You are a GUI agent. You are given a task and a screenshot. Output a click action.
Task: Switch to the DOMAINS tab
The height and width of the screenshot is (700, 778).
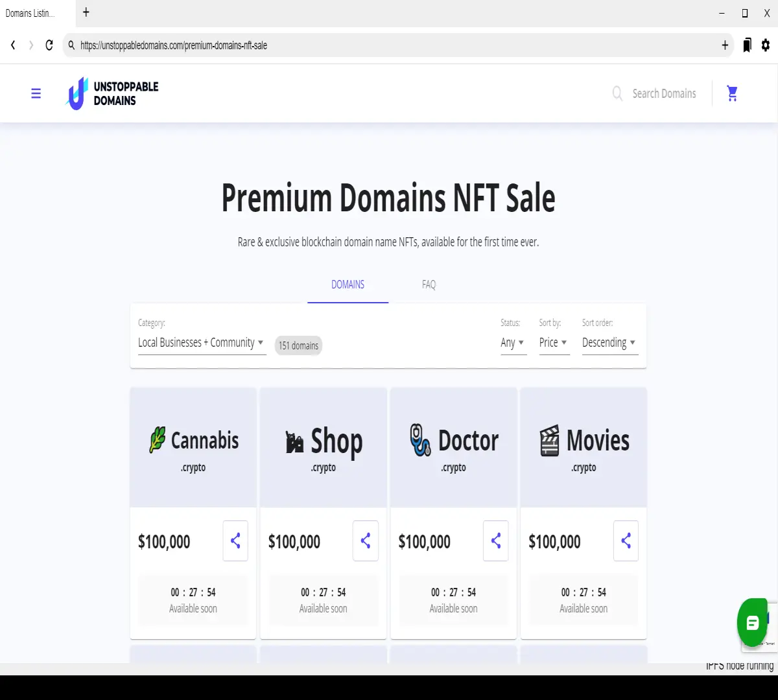tap(348, 285)
